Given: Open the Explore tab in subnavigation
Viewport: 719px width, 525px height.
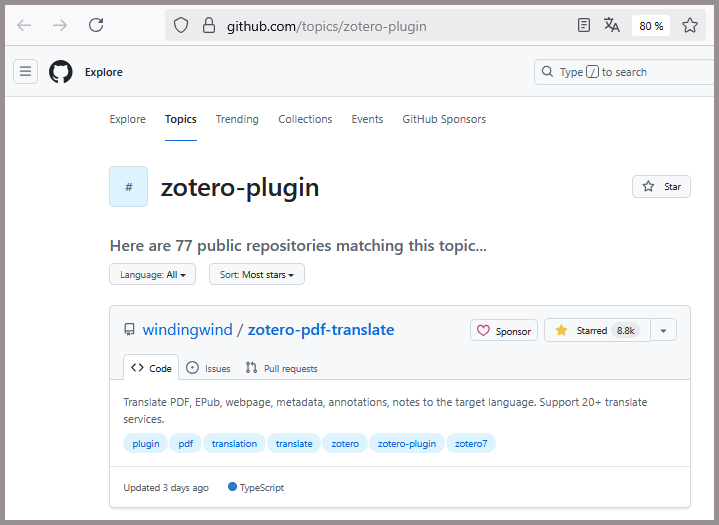Looking at the screenshot, I should point(127,119).
